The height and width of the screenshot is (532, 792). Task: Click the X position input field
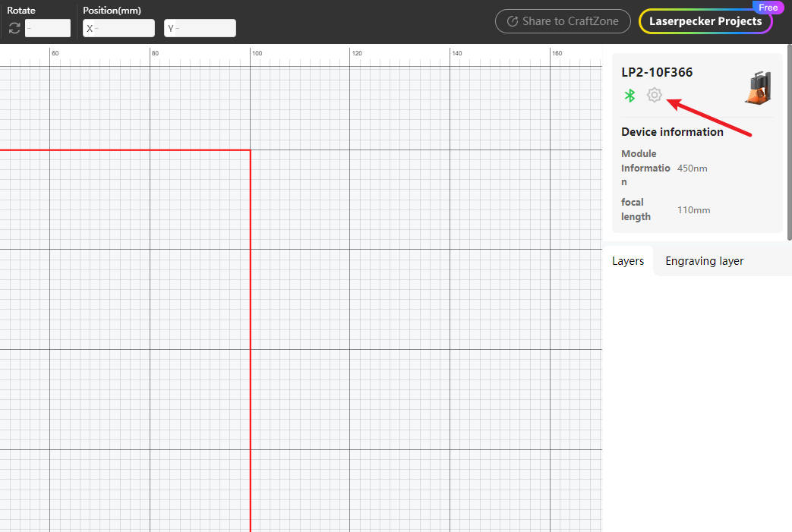[x=118, y=29]
